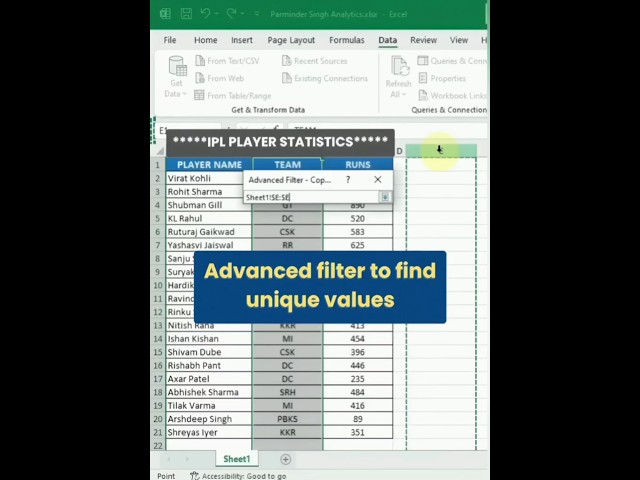This screenshot has height=480, width=640.
Task: Select cell with Tilak Varma
Action: pyautogui.click(x=209, y=406)
